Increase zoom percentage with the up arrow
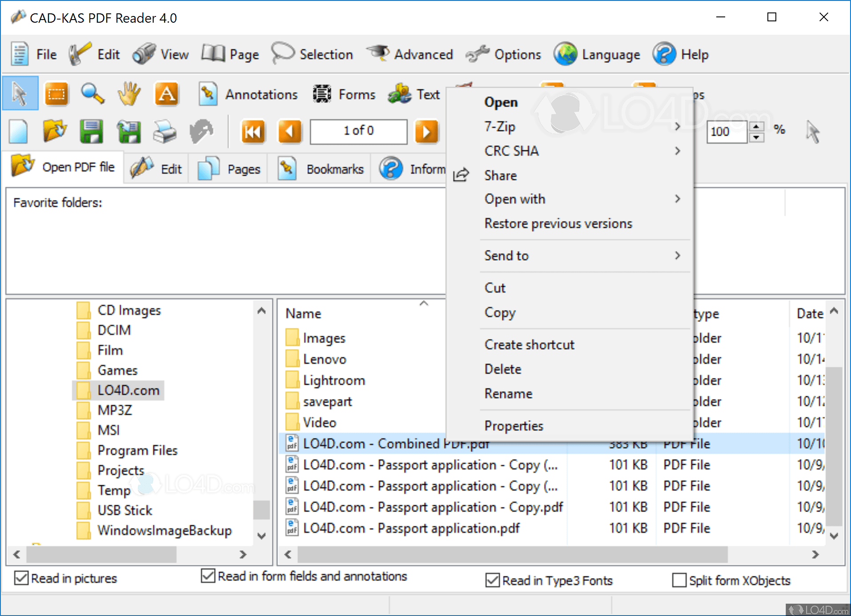Image resolution: width=851 pixels, height=616 pixels. tap(756, 126)
